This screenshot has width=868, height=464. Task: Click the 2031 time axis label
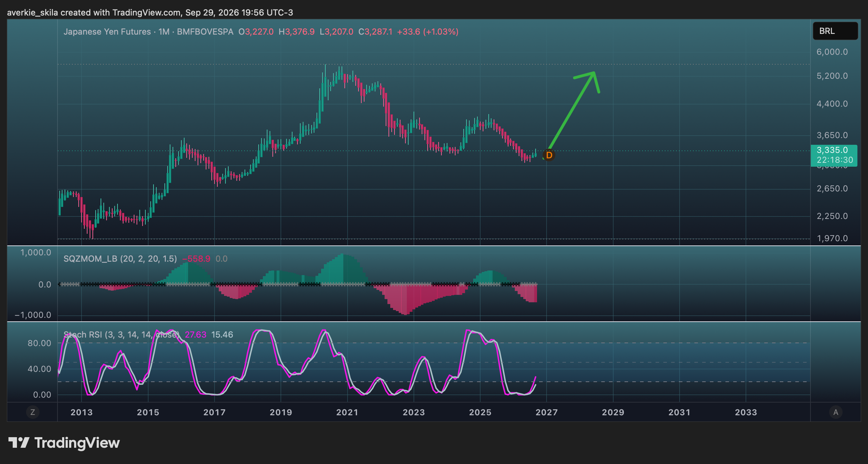click(680, 412)
